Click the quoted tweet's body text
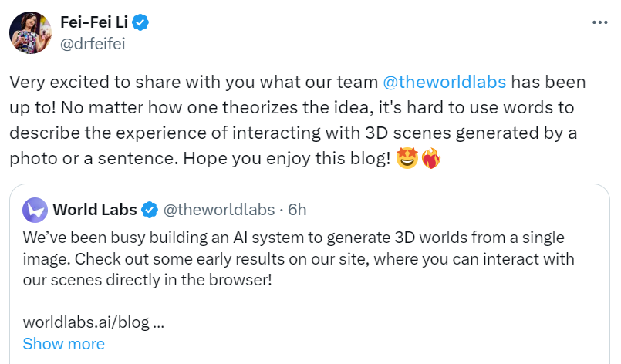Image resolution: width=621 pixels, height=364 pixels. pos(293,258)
